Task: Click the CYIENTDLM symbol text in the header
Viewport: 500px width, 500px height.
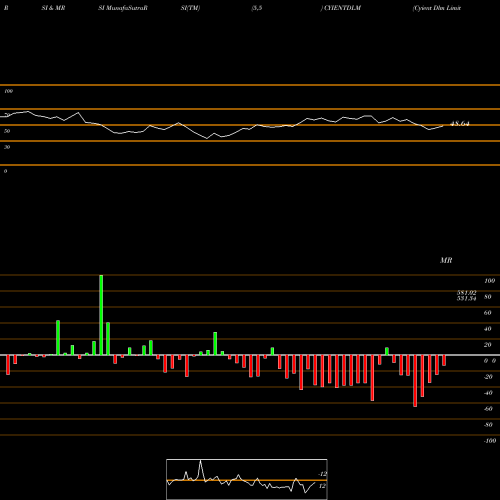Action: 342,8
